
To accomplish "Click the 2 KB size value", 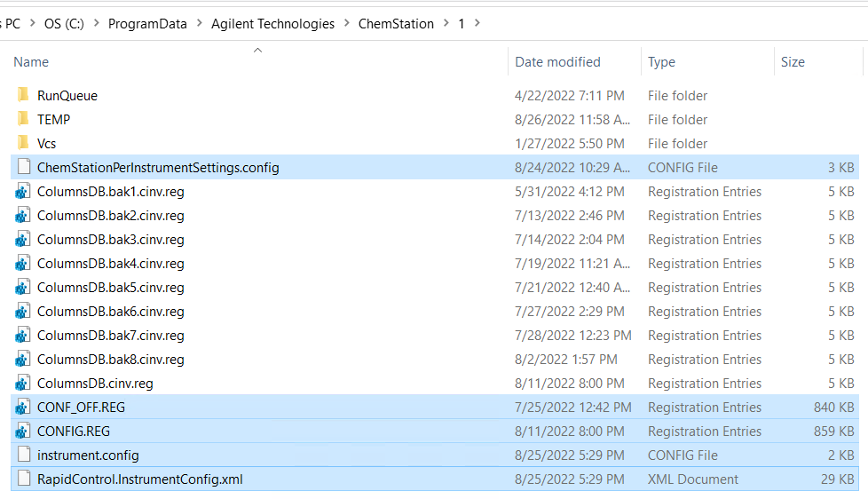I will 841,455.
